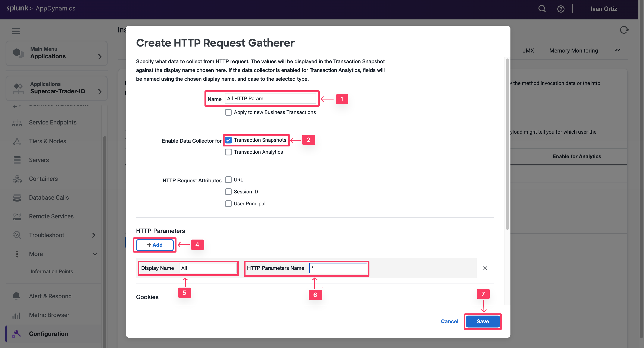Select the Database Calls icon
The image size is (644, 348).
tap(17, 197)
